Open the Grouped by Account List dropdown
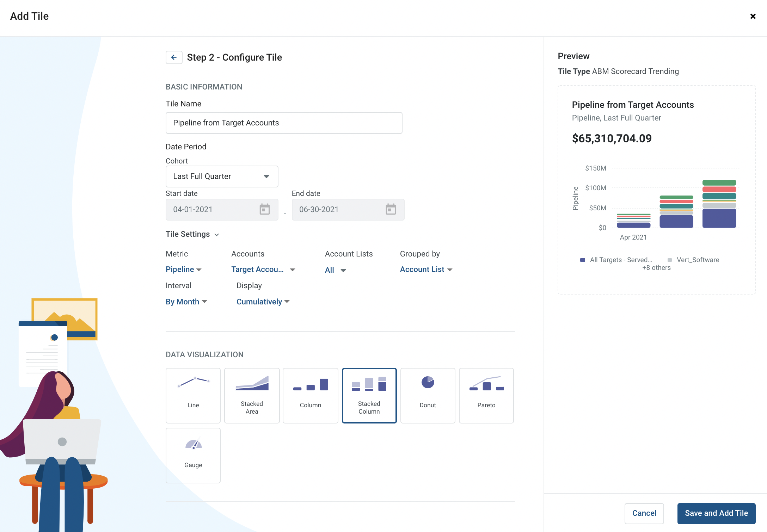The image size is (767, 532). (x=426, y=270)
